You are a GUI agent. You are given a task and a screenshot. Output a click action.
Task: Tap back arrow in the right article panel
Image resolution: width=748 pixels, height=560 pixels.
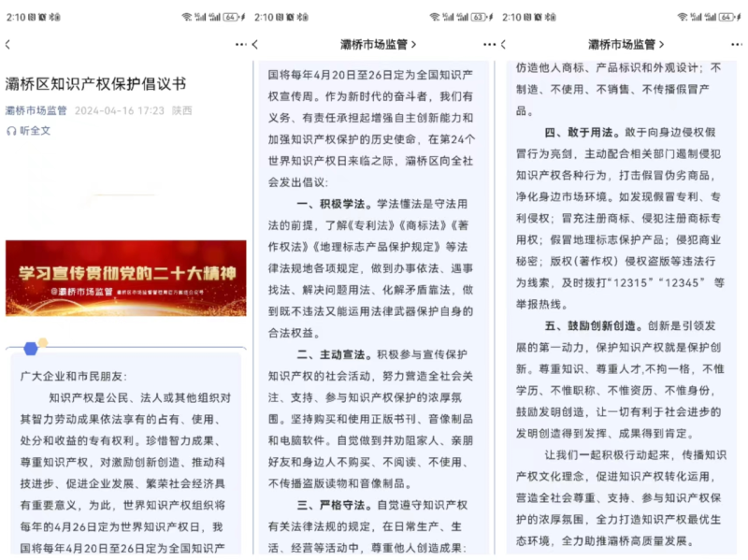(x=504, y=44)
